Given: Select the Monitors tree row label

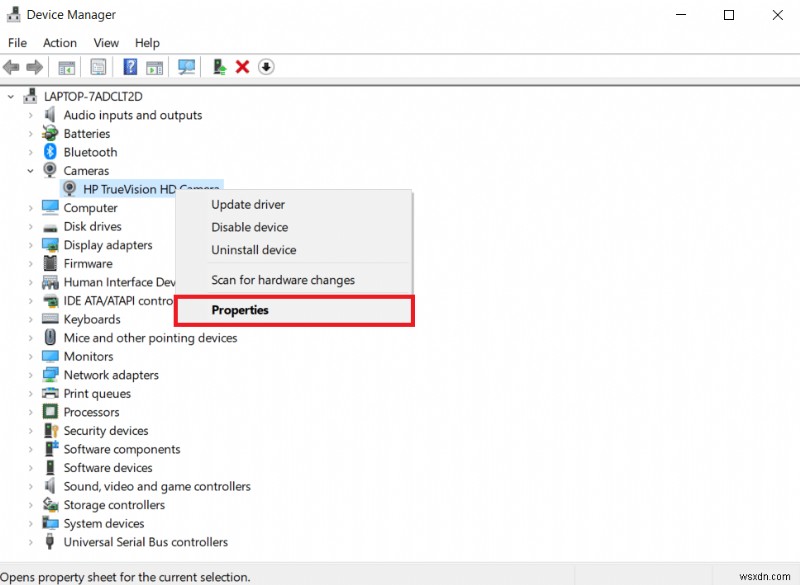Looking at the screenshot, I should [88, 356].
